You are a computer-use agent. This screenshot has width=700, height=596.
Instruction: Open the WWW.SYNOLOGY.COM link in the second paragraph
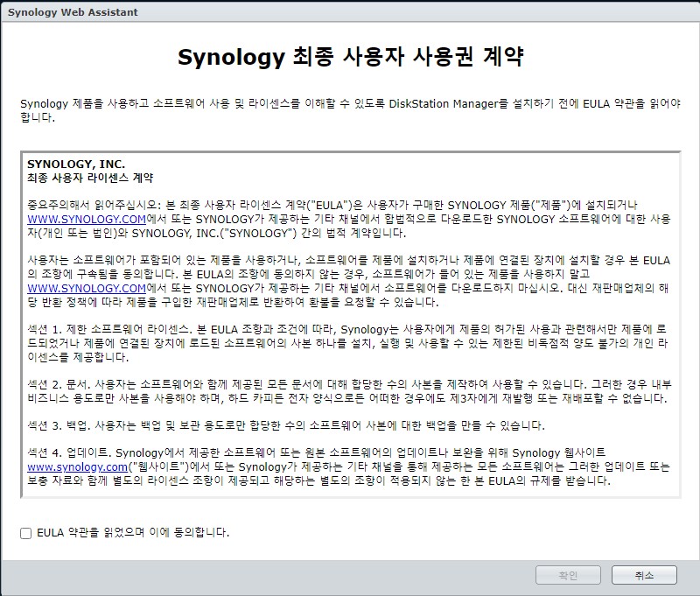pos(87,289)
